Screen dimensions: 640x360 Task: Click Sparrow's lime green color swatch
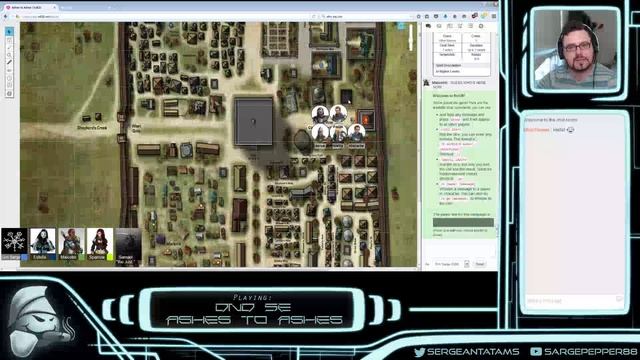(110, 257)
